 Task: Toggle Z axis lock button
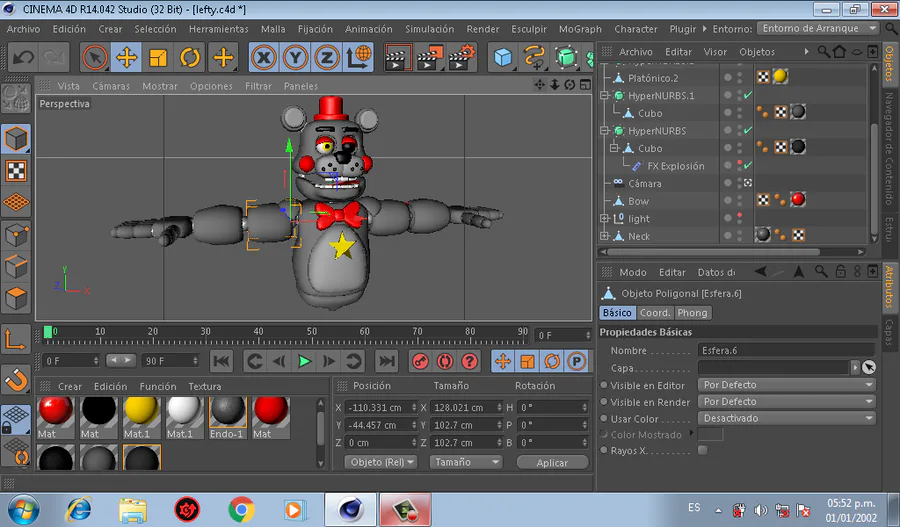pos(327,57)
